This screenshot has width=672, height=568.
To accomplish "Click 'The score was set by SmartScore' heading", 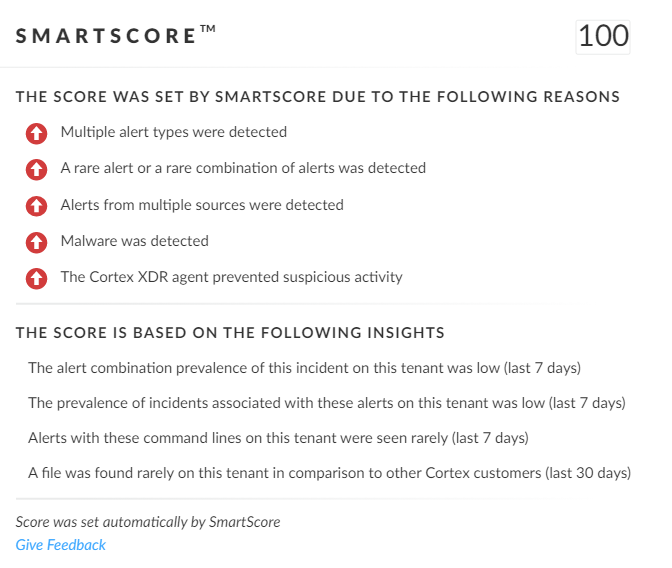I will click(x=318, y=97).
